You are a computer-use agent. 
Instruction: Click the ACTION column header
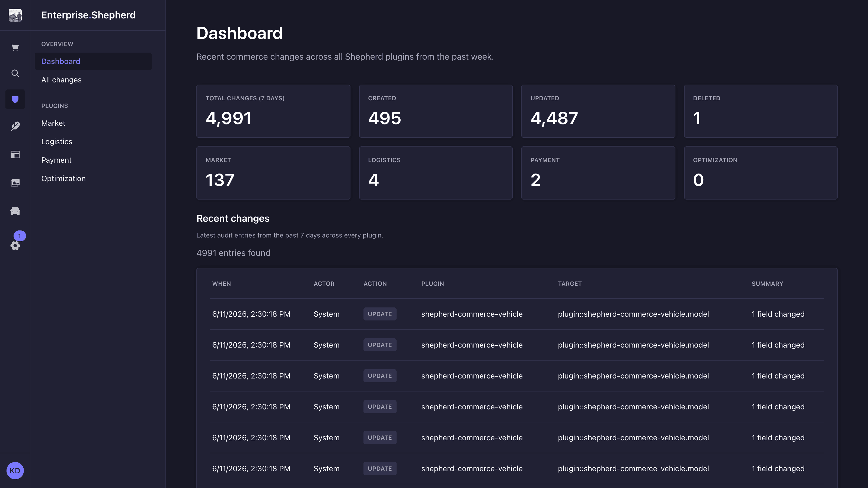[375, 284]
